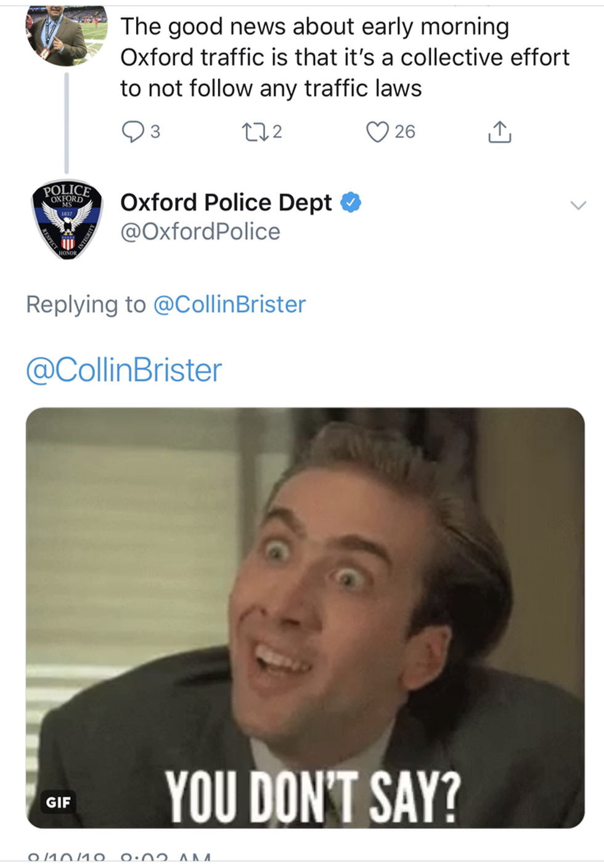Click the blue verified badge
Screen dimensions: 604x868
pyautogui.click(x=351, y=202)
